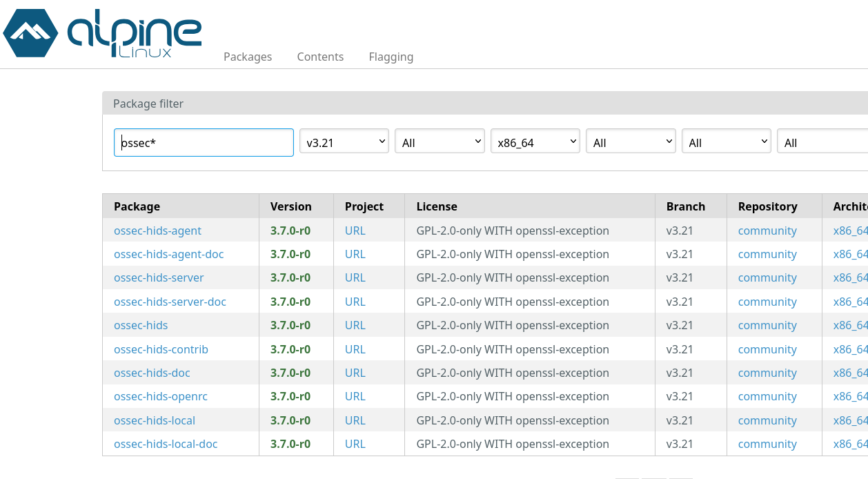The height and width of the screenshot is (479, 868).
Task: Open the project URL for ossec-hids-agent-doc
Action: [x=355, y=254]
